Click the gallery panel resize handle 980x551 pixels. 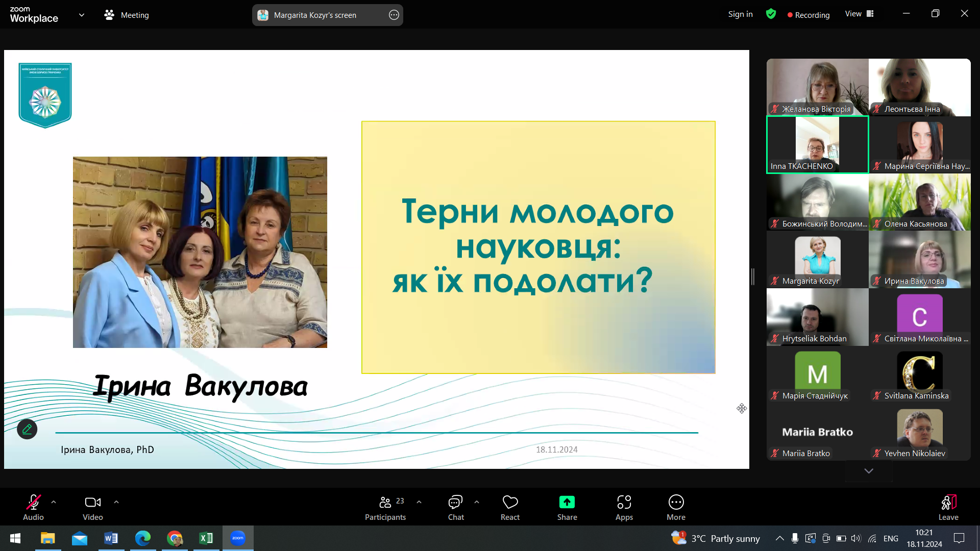coord(753,277)
